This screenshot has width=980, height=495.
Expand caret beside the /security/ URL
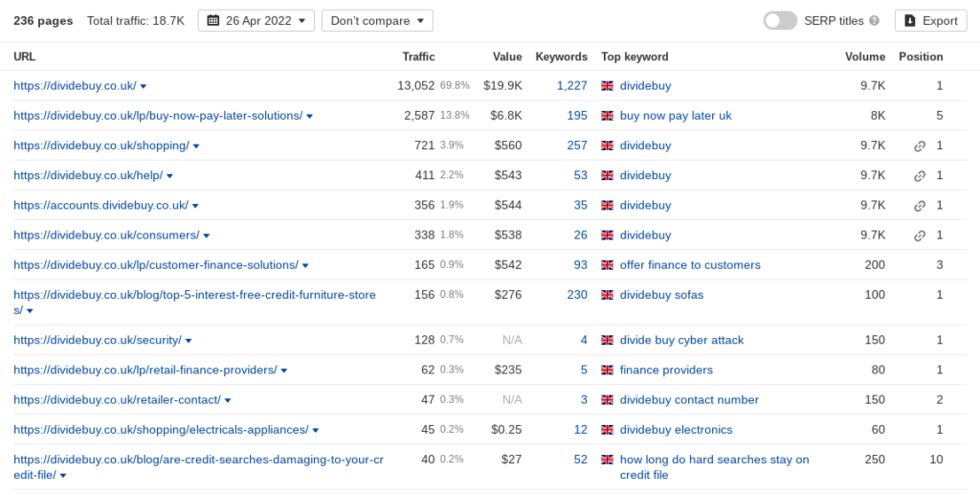pos(189,341)
